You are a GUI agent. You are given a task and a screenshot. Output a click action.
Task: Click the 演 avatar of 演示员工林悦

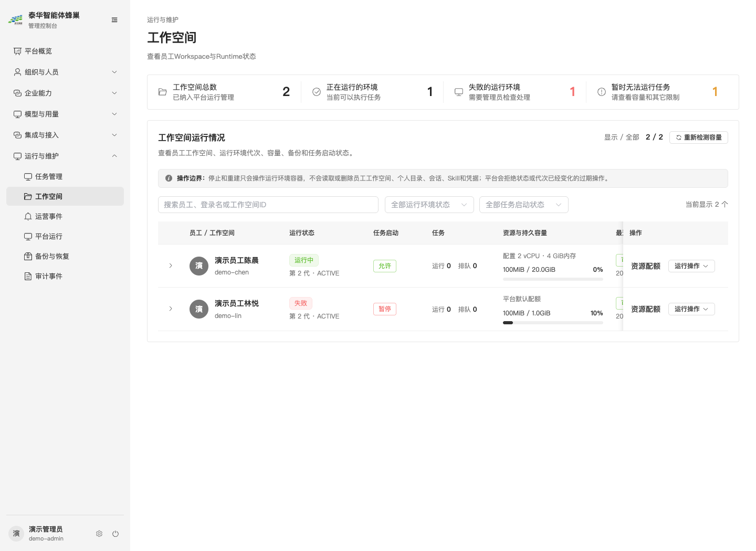[199, 309]
